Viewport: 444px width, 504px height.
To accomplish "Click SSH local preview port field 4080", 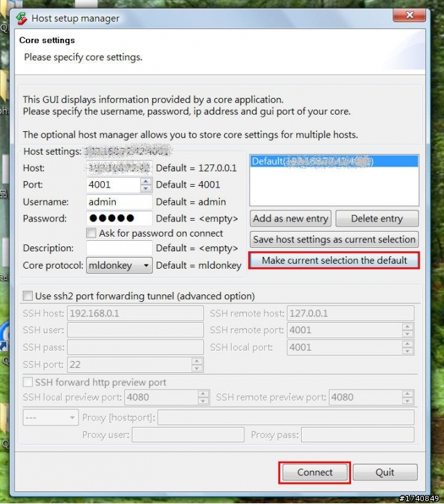I will tap(161, 397).
